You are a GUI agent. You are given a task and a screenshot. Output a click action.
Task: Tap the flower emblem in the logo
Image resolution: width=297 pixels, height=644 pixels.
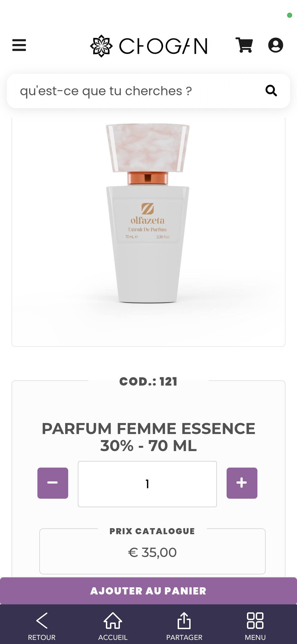point(101,46)
